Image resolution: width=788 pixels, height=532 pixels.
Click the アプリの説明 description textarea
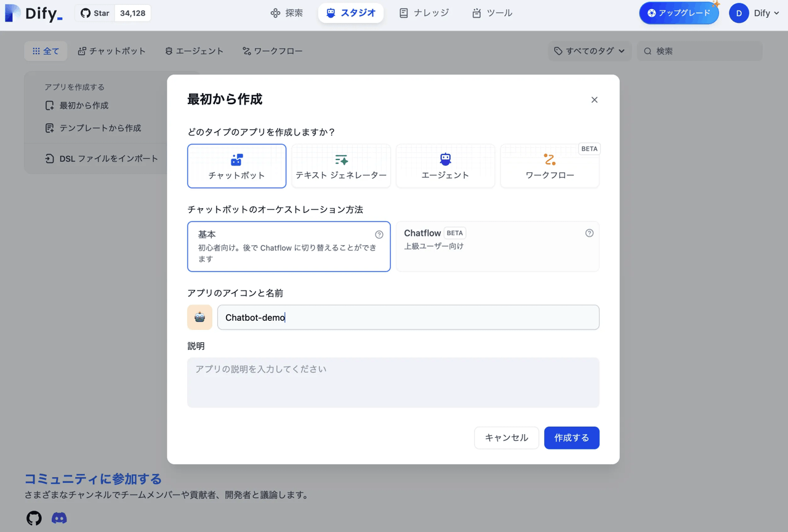(x=393, y=382)
